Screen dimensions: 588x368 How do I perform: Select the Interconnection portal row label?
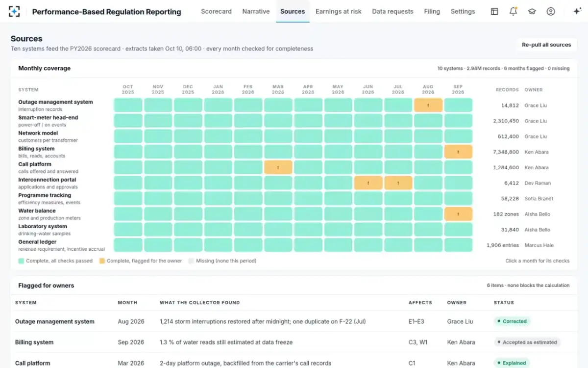click(x=47, y=180)
